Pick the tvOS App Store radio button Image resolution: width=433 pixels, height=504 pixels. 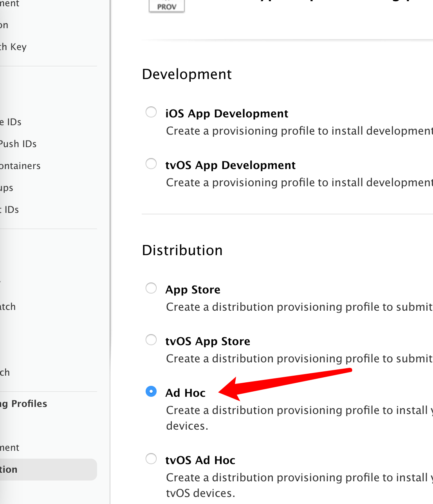point(151,340)
